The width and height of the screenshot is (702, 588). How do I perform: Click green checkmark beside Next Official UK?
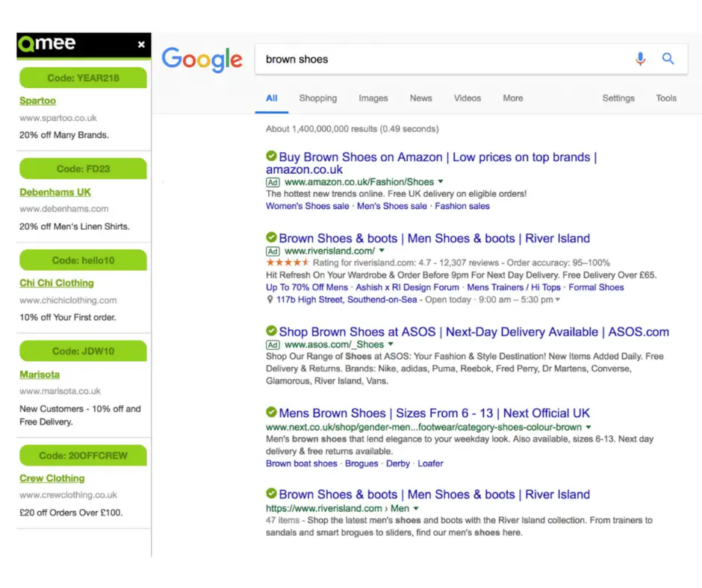[271, 412]
